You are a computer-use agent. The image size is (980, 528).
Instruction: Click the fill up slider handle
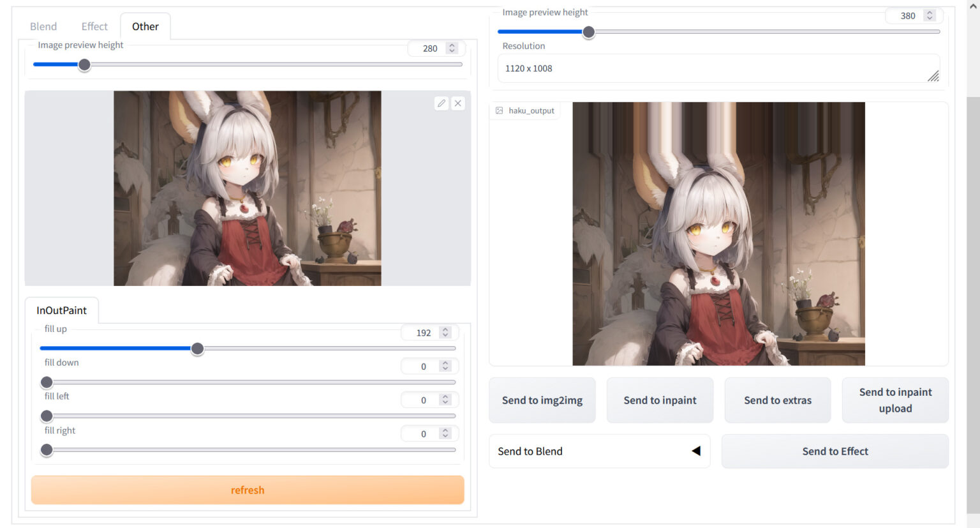click(x=197, y=349)
